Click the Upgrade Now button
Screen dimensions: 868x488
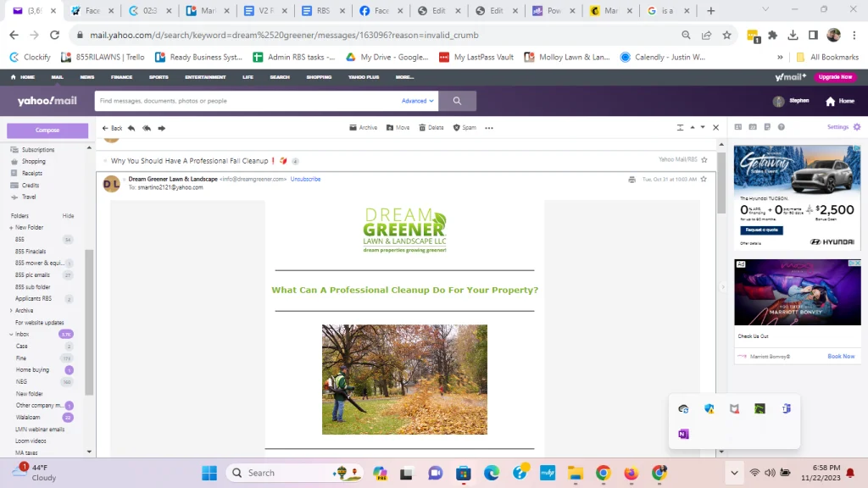[x=835, y=77]
